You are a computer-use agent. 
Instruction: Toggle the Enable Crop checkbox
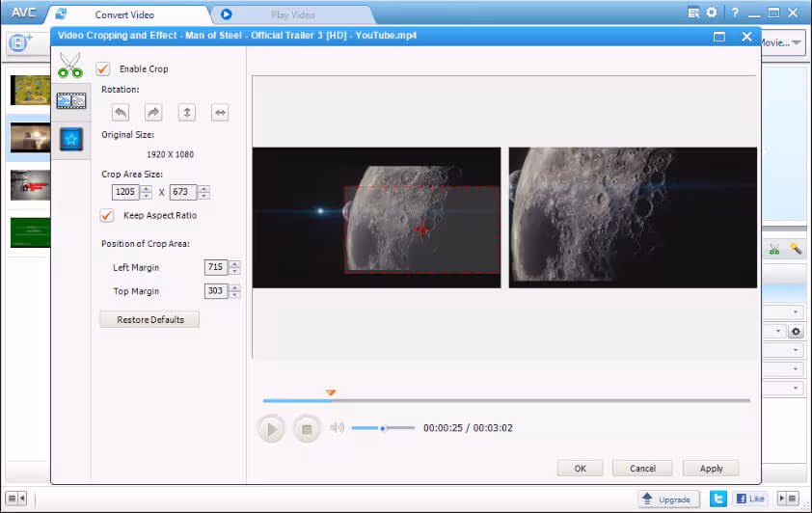pos(103,68)
